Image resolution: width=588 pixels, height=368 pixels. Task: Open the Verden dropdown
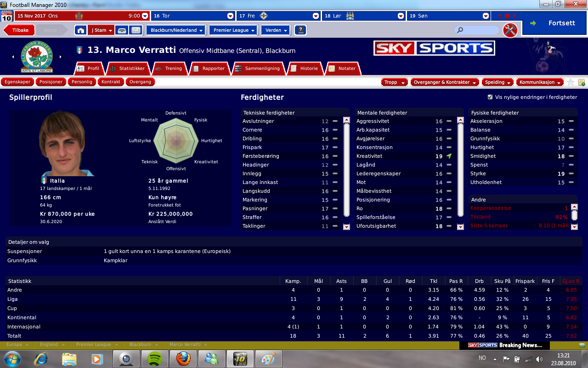click(x=277, y=30)
